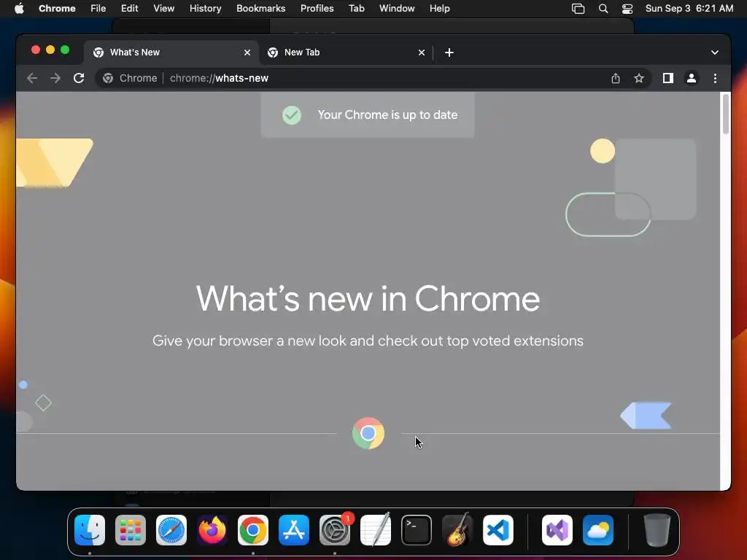Viewport: 747px width, 560px height.
Task: Open the weather cloud app in Dock
Action: 598,530
